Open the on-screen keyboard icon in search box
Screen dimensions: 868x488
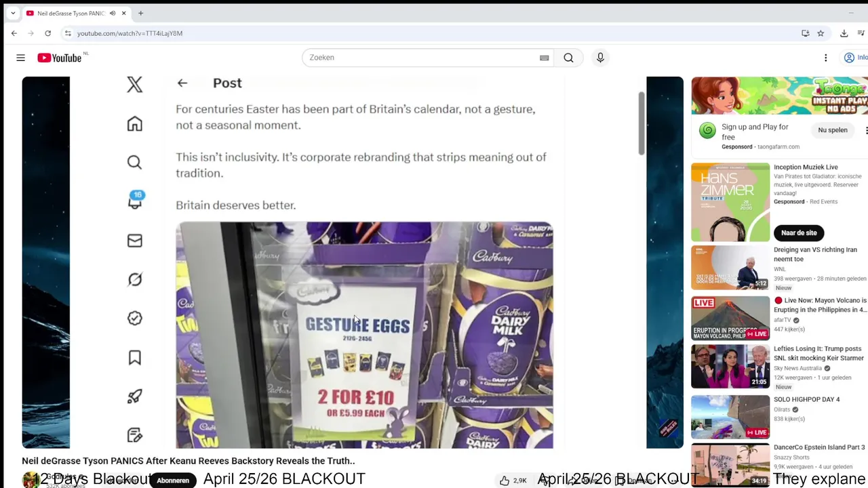(544, 58)
